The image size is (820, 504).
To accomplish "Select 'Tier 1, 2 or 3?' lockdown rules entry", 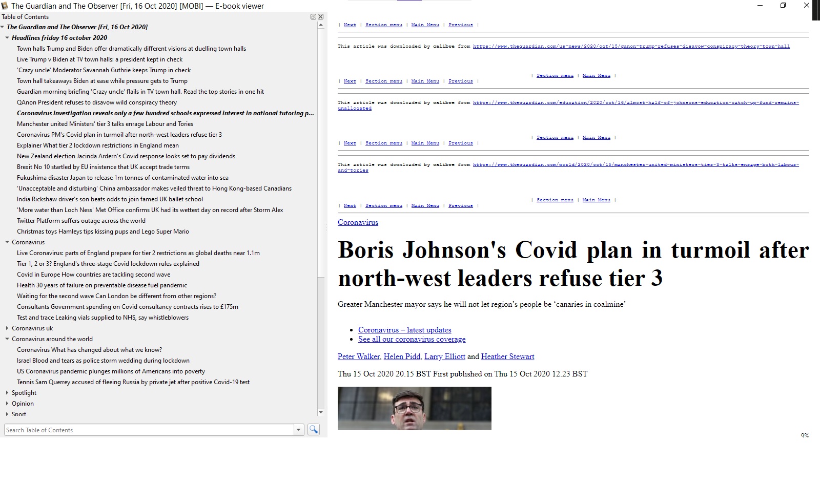I will coord(108,264).
